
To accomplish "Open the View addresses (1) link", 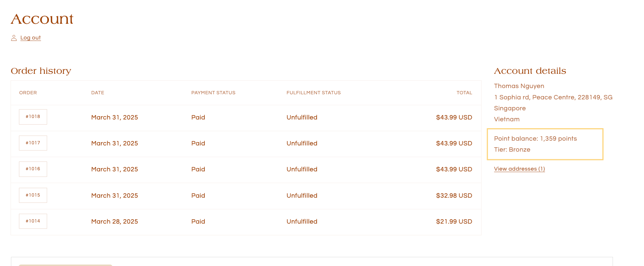I will pos(519,169).
